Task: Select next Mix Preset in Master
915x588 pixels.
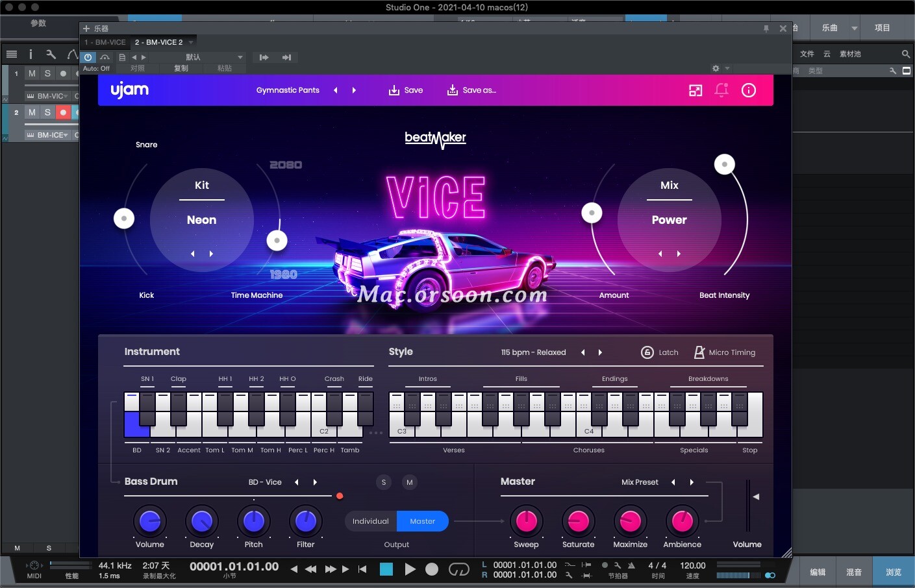Action: 692,482
